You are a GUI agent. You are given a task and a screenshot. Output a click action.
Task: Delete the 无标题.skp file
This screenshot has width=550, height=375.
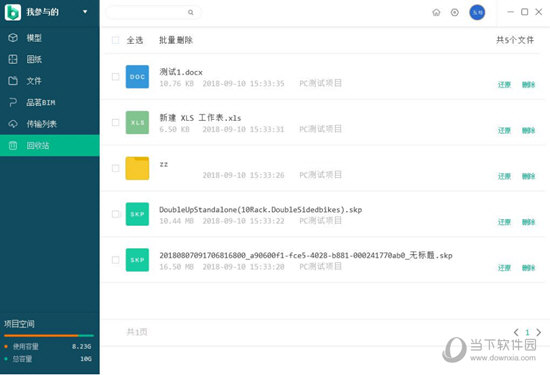point(528,268)
